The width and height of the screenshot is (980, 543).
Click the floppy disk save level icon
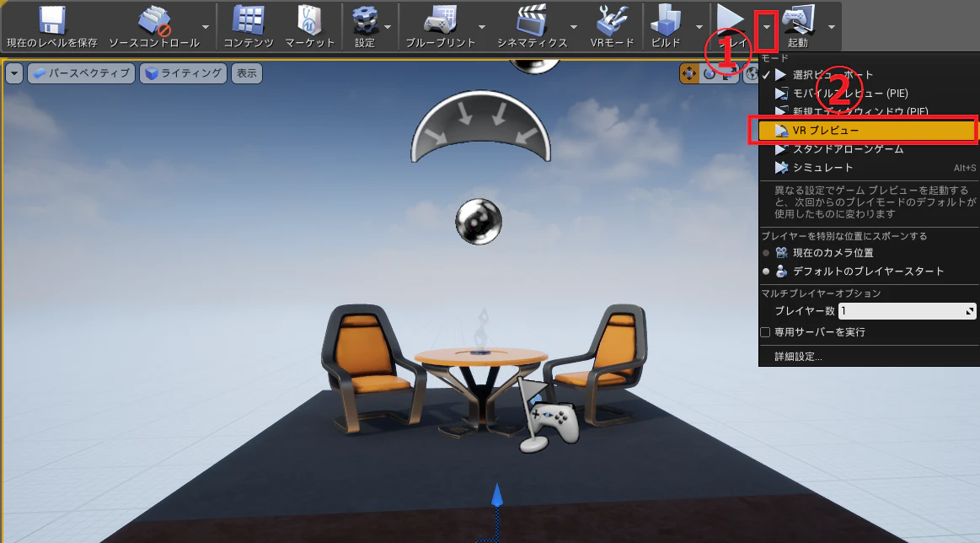(x=52, y=20)
